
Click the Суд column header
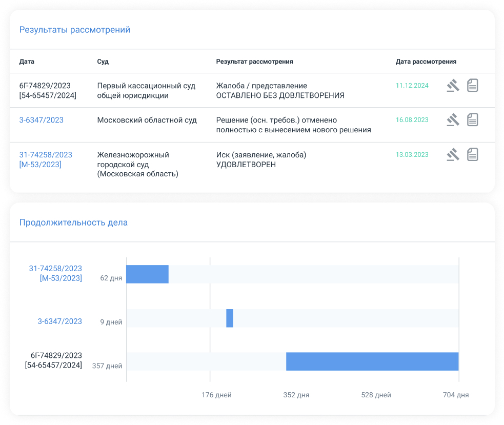coord(103,62)
